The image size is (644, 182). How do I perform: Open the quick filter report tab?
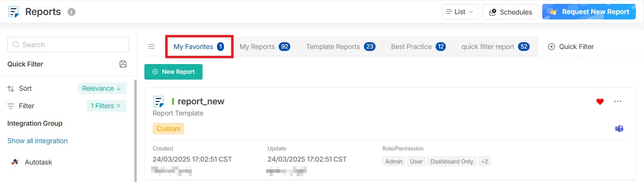[x=496, y=47]
